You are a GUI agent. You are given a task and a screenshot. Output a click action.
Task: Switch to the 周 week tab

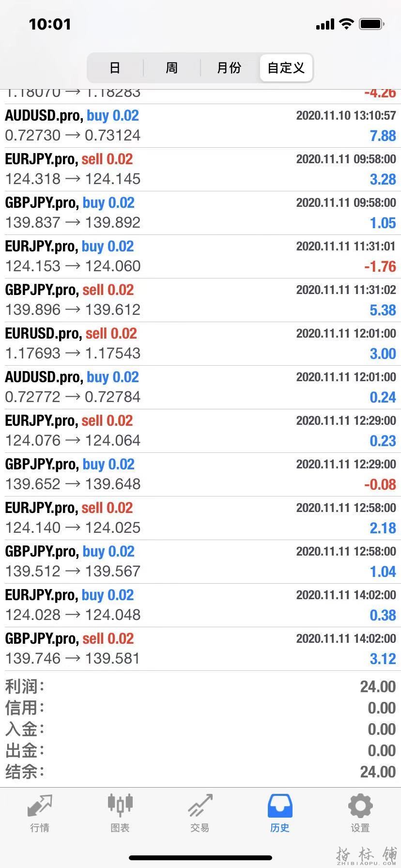(x=171, y=68)
